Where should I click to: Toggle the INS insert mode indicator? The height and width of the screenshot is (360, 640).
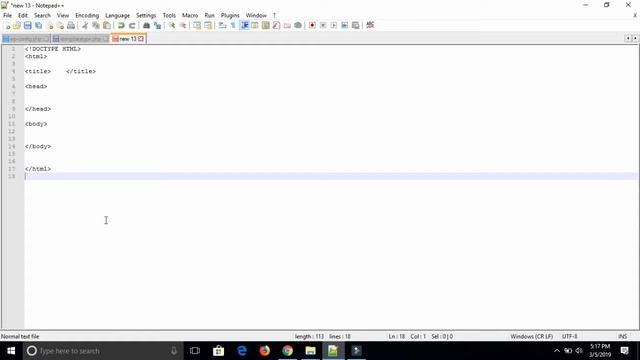tap(622, 336)
